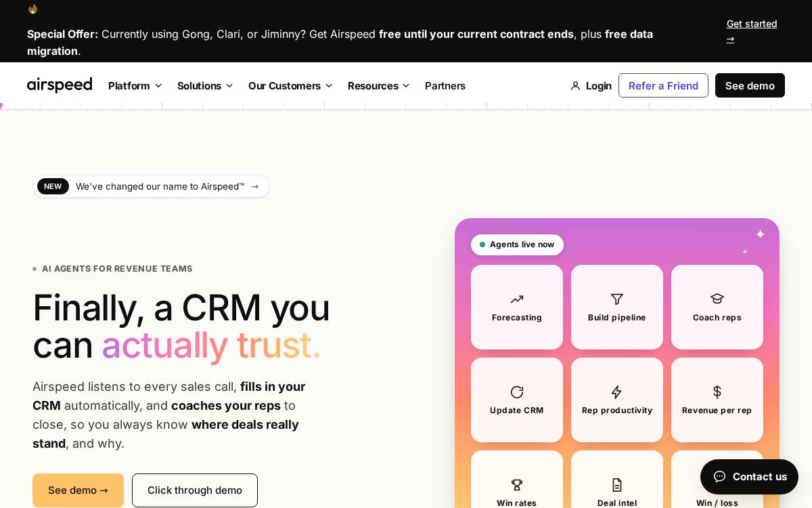The image size is (812, 508).
Task: Click the Coach reps graduation cap icon
Action: 717,299
